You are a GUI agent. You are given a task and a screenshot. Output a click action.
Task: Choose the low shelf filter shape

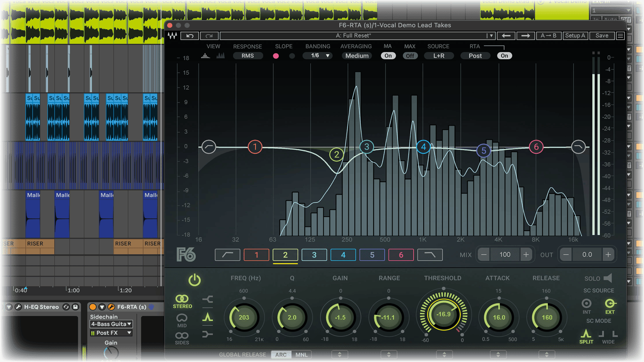pos(208,299)
